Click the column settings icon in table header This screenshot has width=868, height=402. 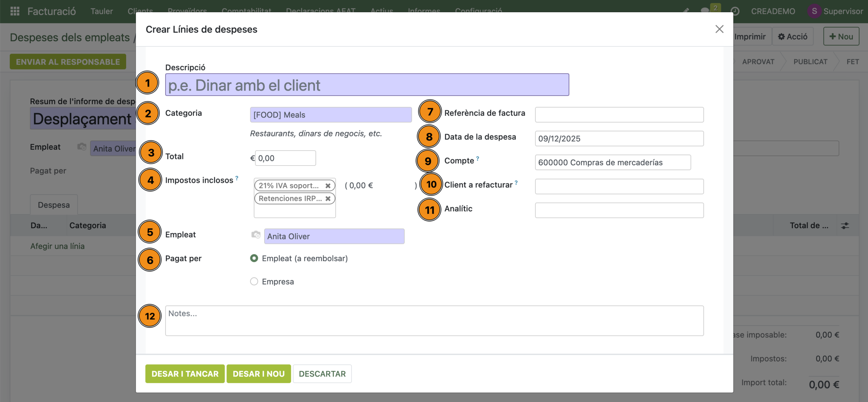point(845,226)
